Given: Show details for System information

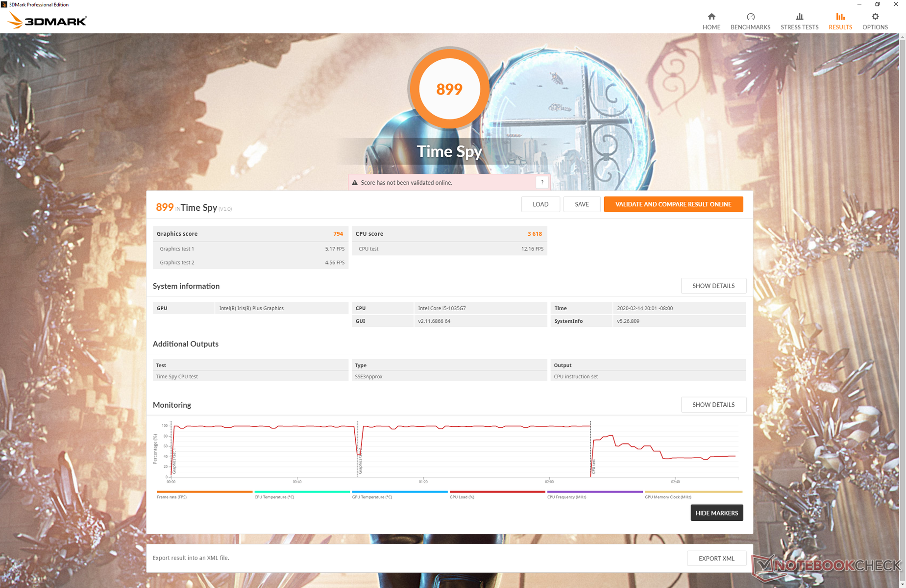Looking at the screenshot, I should point(713,286).
